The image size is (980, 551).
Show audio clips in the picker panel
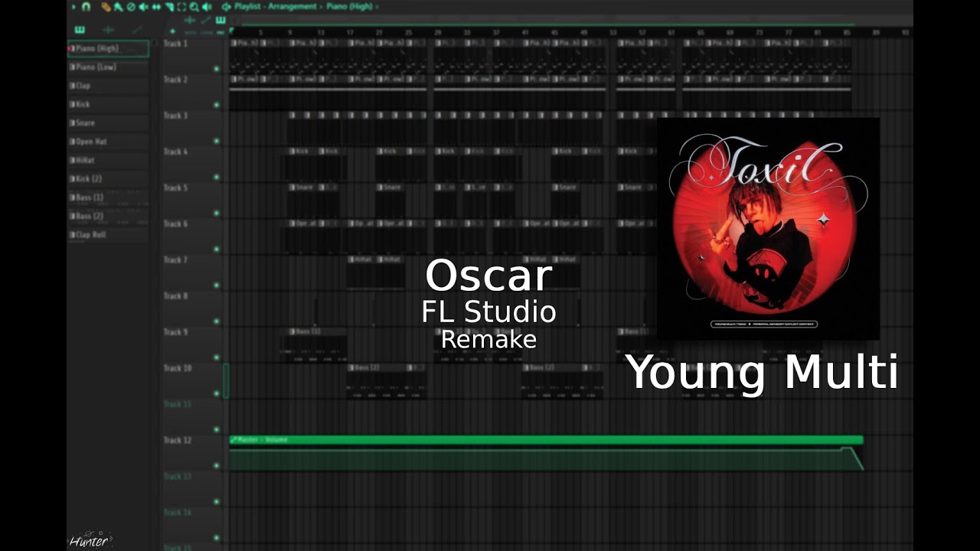pos(108,30)
